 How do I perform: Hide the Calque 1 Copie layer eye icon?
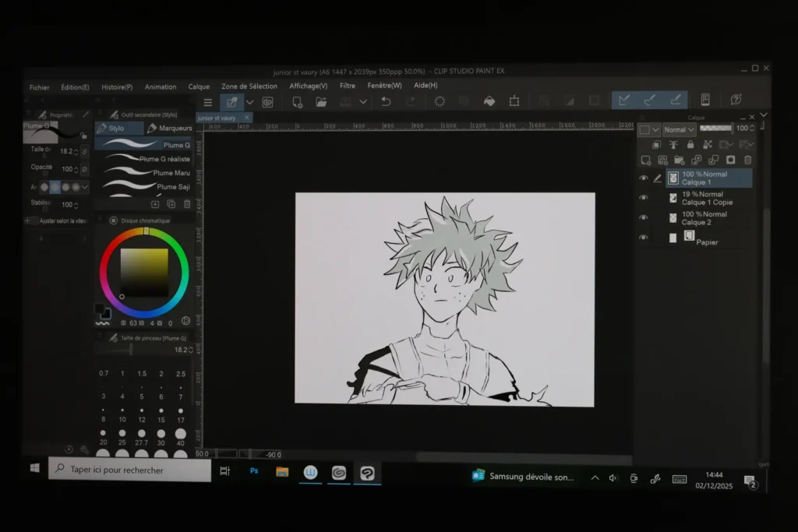644,198
